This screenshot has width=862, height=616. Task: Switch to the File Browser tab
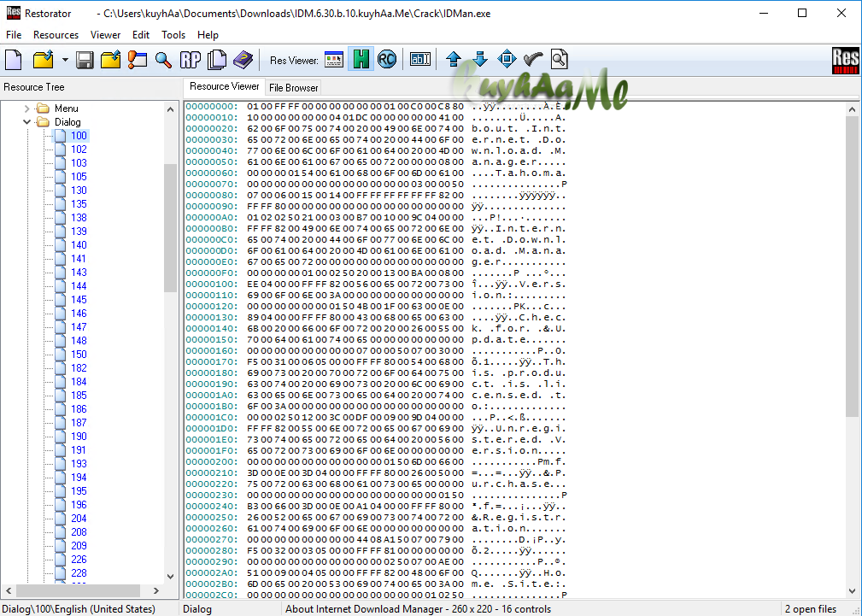click(294, 88)
